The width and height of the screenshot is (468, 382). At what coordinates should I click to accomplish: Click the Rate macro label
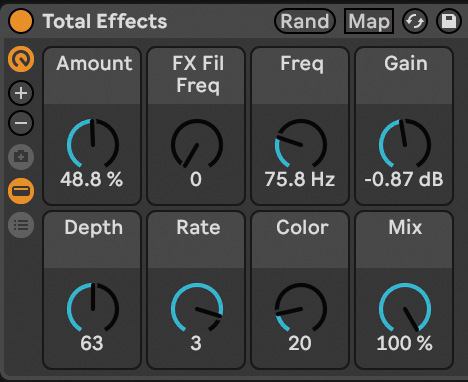click(198, 227)
